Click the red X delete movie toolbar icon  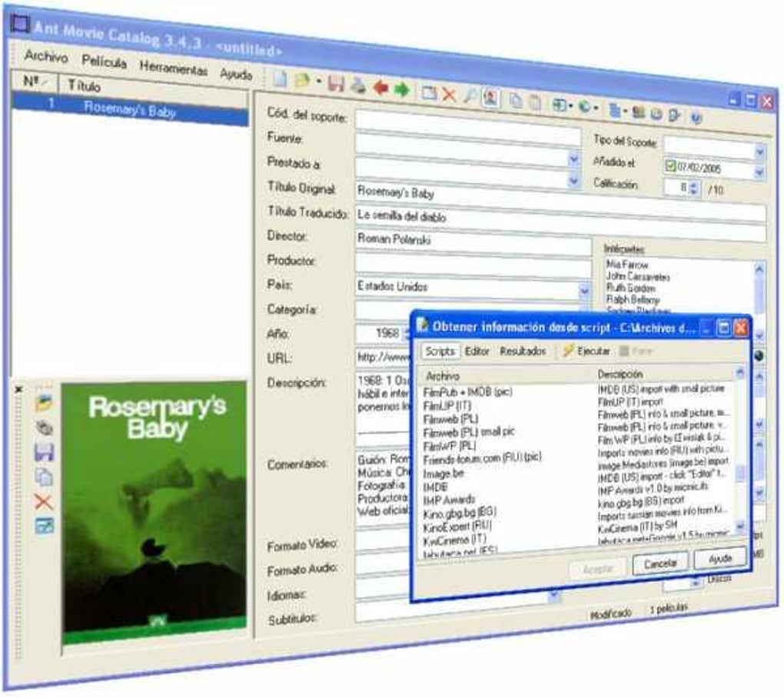point(449,94)
